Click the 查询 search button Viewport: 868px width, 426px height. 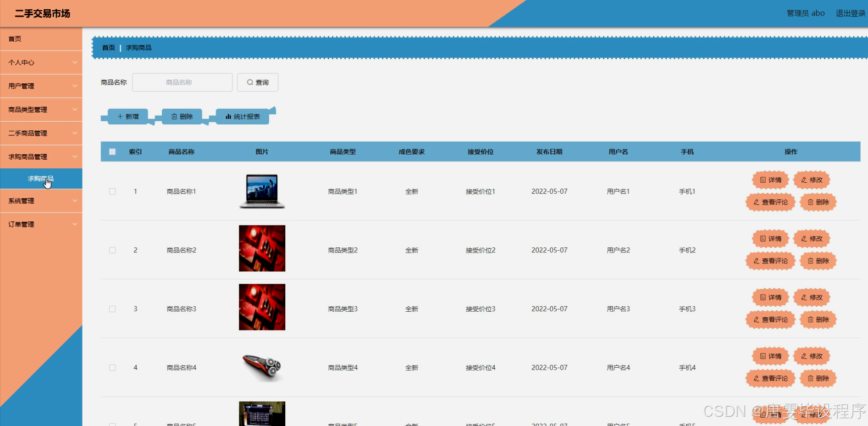[x=258, y=82]
